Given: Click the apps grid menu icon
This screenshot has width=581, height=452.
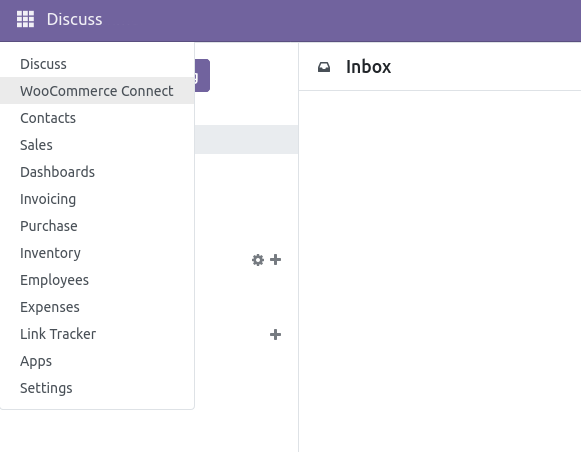Looking at the screenshot, I should point(25,19).
